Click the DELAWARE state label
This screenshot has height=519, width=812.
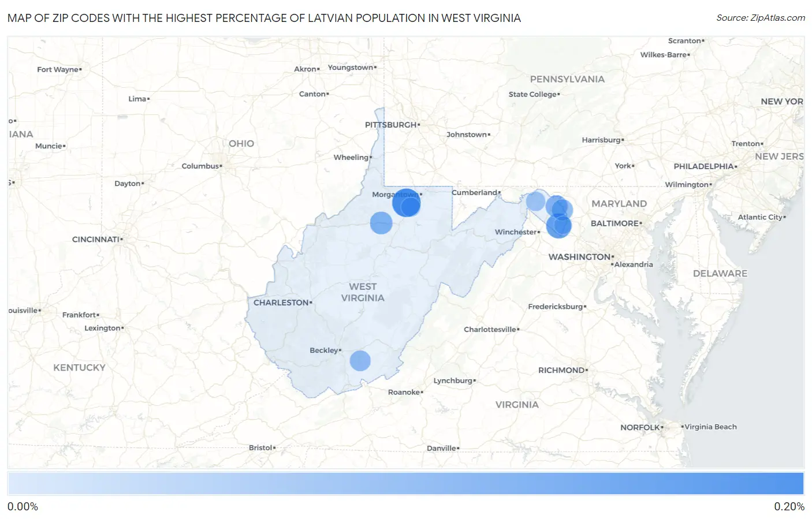coord(720,274)
